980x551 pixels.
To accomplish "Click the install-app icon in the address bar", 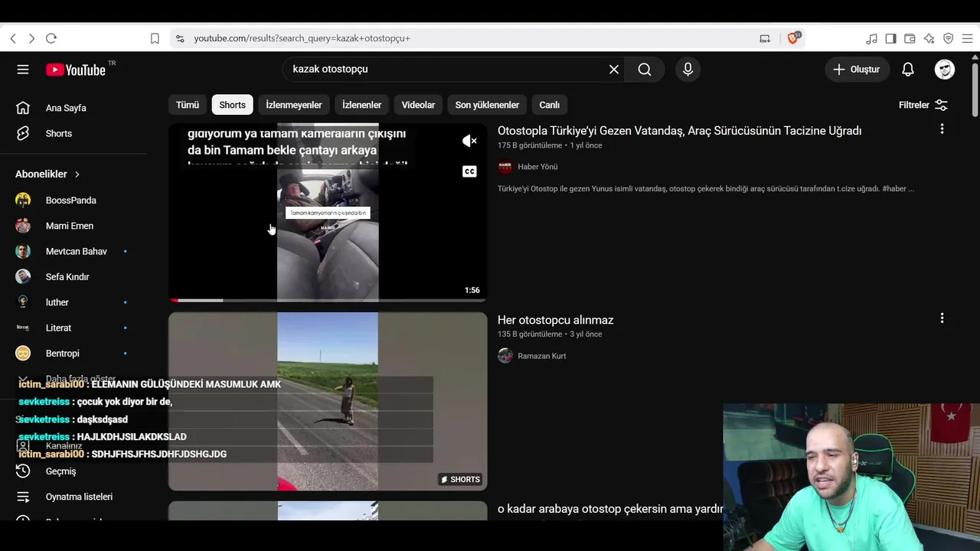I will point(765,38).
